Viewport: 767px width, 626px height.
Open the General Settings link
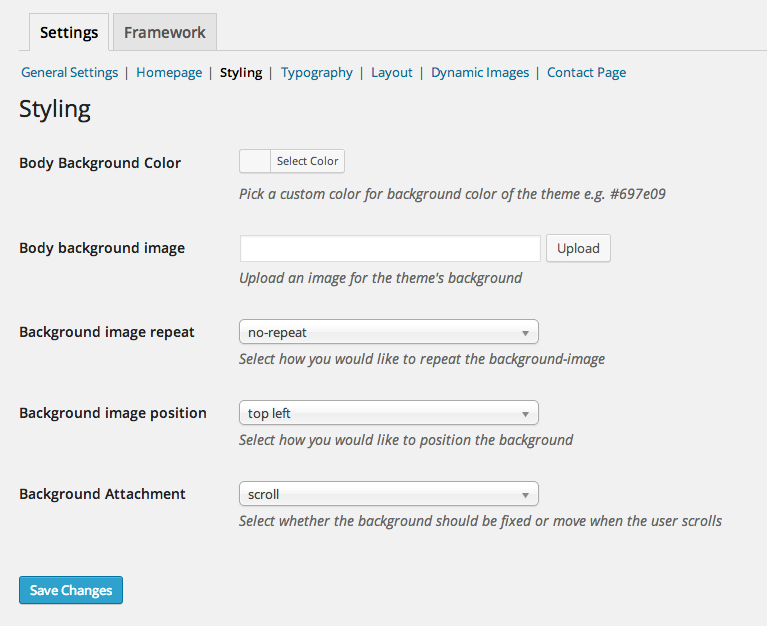pos(69,72)
